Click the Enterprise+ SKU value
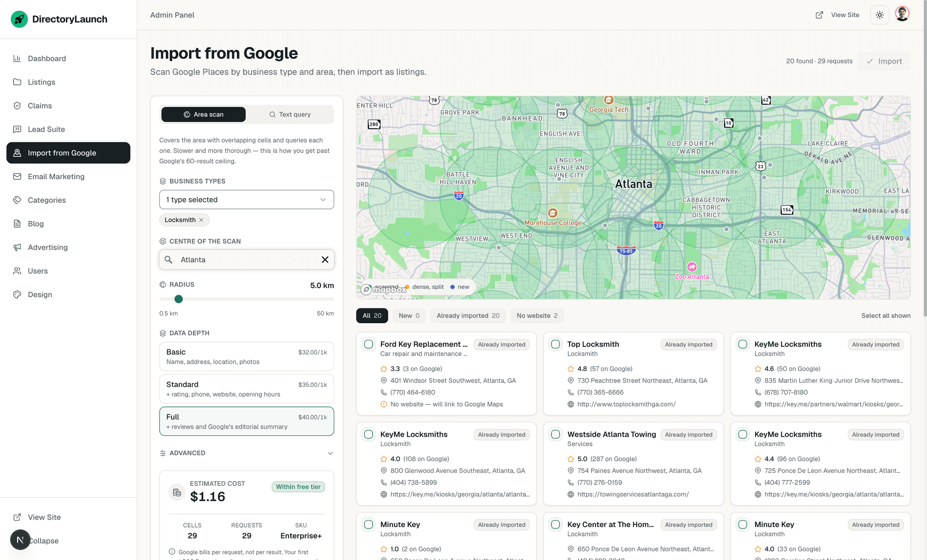 click(301, 536)
